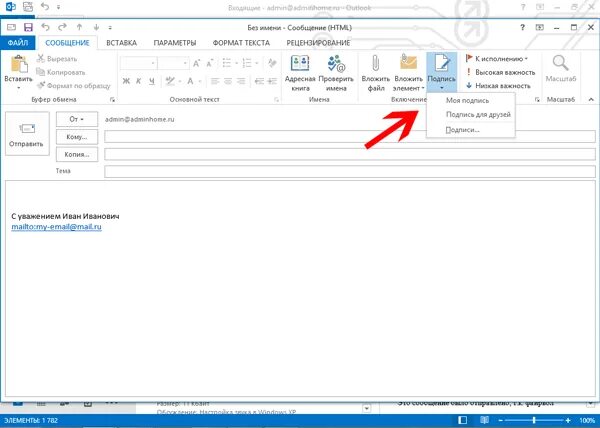Switch to the ВСТАВКА tab
The height and width of the screenshot is (428, 600).
click(121, 43)
